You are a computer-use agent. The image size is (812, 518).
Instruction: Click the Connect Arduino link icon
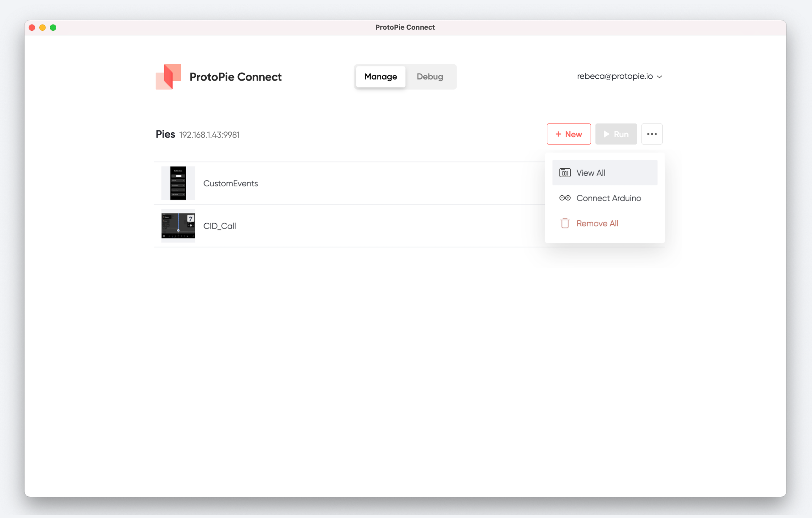(x=564, y=198)
